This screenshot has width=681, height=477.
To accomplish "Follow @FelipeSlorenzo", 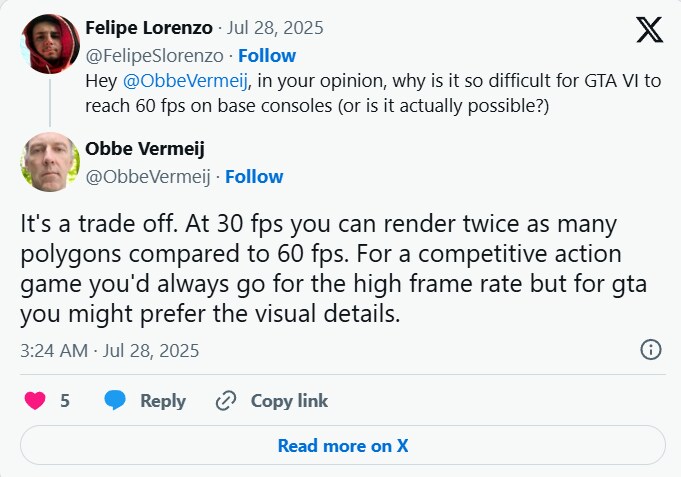I will click(x=267, y=56).
